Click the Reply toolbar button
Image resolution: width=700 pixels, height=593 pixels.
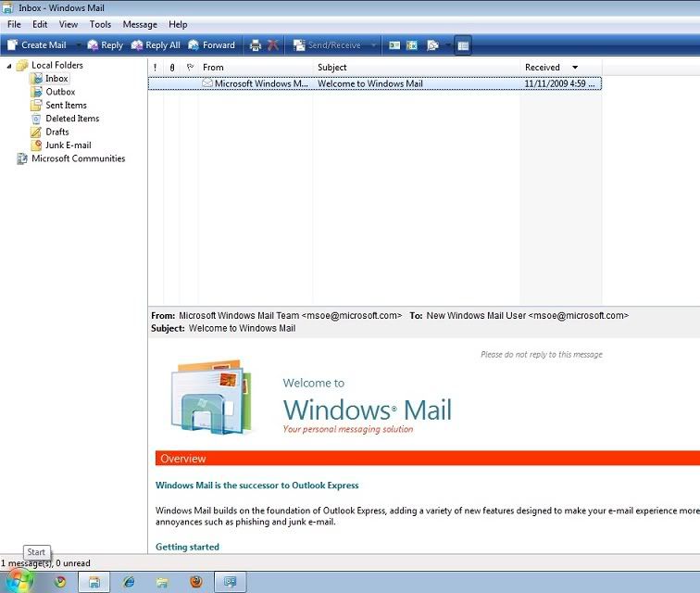click(x=106, y=45)
